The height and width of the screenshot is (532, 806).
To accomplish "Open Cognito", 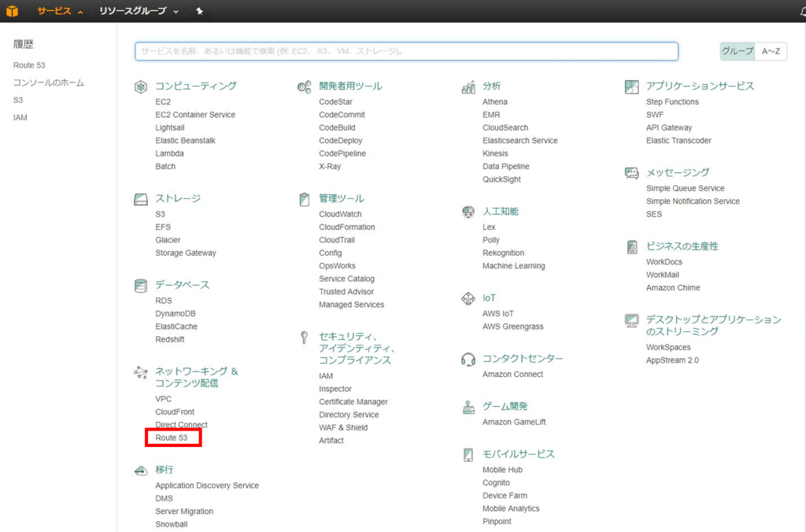I will tap(496, 482).
